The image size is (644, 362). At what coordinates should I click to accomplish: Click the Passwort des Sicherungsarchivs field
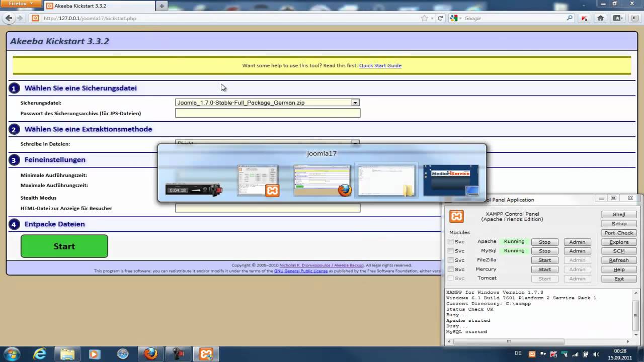click(268, 113)
